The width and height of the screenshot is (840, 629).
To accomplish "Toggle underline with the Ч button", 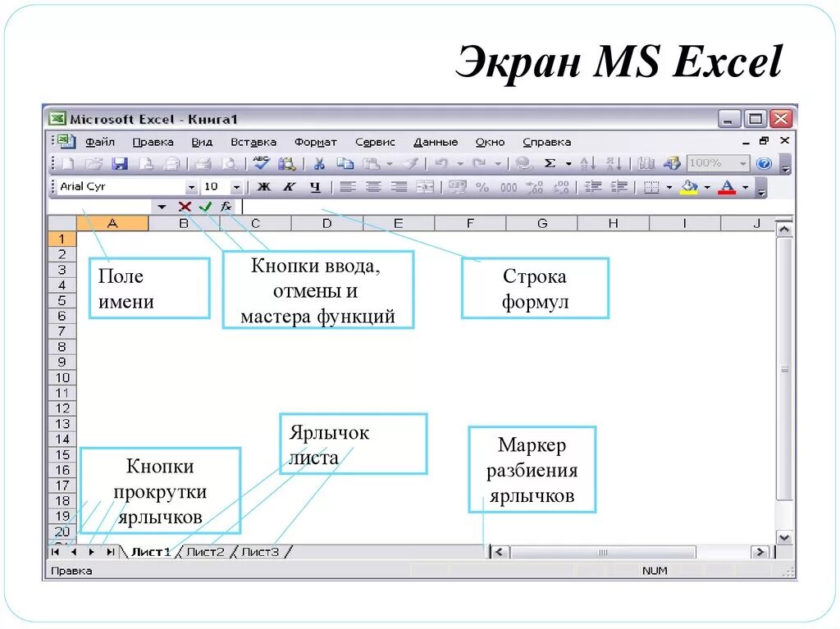I will pyautogui.click(x=315, y=187).
